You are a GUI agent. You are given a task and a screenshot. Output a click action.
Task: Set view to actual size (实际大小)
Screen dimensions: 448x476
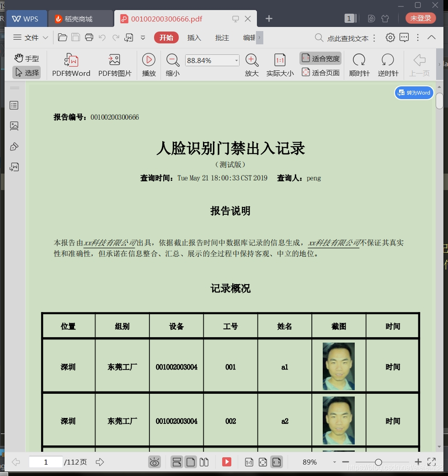pyautogui.click(x=280, y=65)
